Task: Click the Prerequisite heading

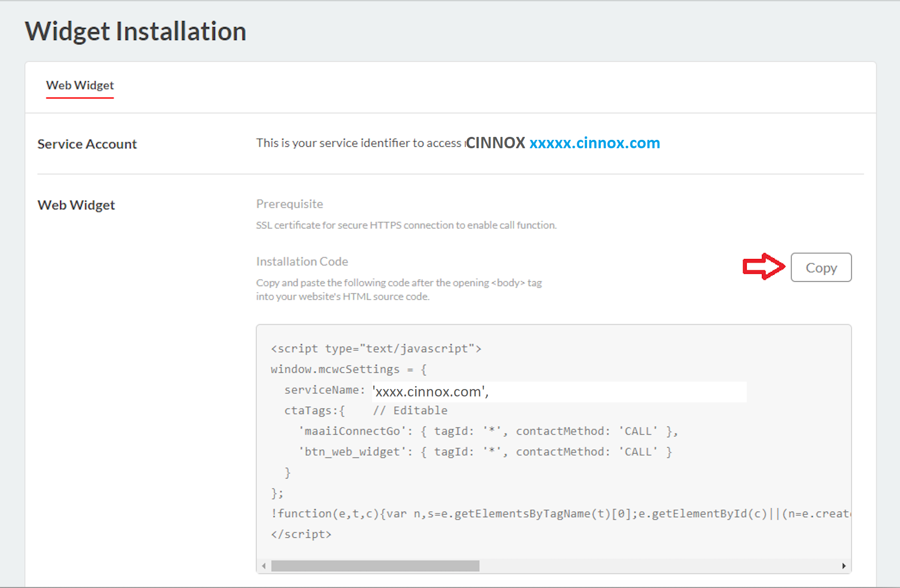Action: point(290,204)
